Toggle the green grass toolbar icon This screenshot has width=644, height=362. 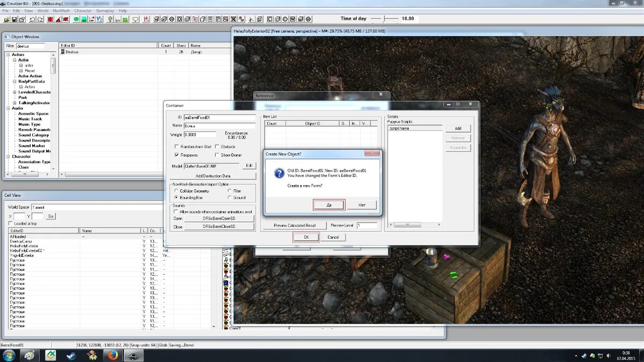click(x=126, y=19)
